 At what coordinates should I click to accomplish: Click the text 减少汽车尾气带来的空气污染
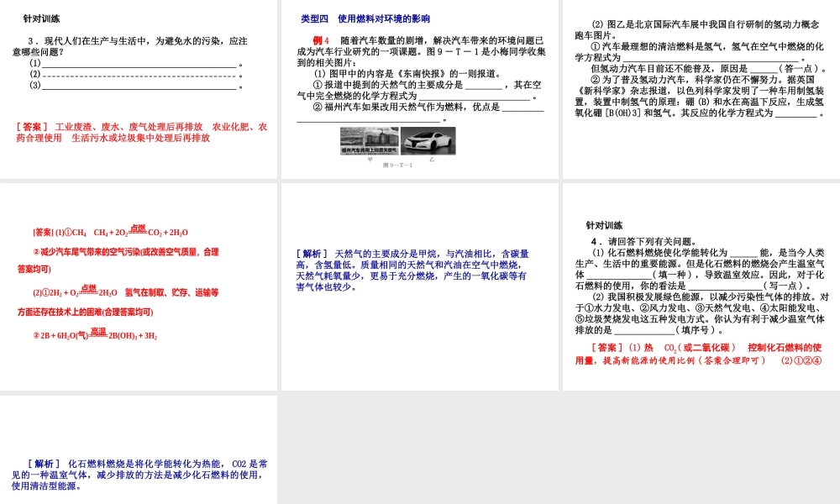click(90, 252)
